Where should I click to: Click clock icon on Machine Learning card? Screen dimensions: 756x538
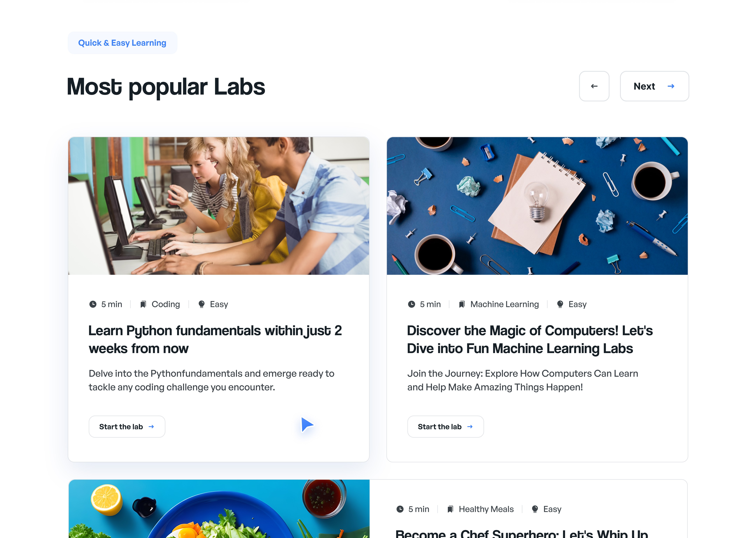(x=411, y=304)
